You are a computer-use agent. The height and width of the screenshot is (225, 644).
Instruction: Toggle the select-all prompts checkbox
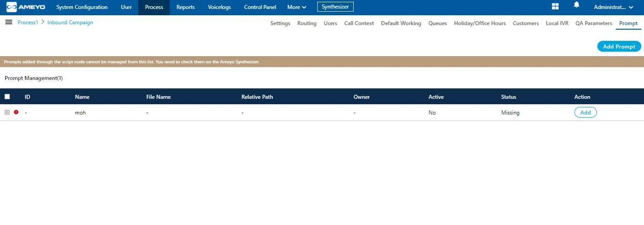tap(7, 97)
